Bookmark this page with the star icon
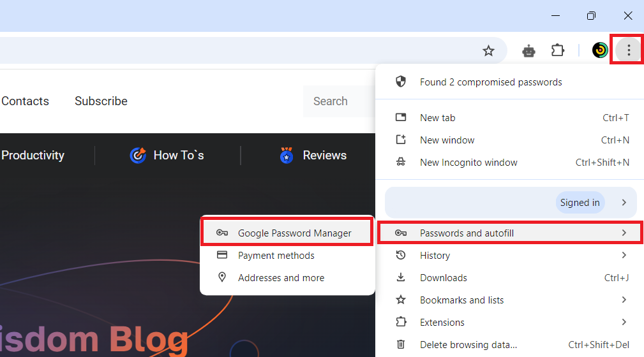644x357 pixels. (x=488, y=51)
